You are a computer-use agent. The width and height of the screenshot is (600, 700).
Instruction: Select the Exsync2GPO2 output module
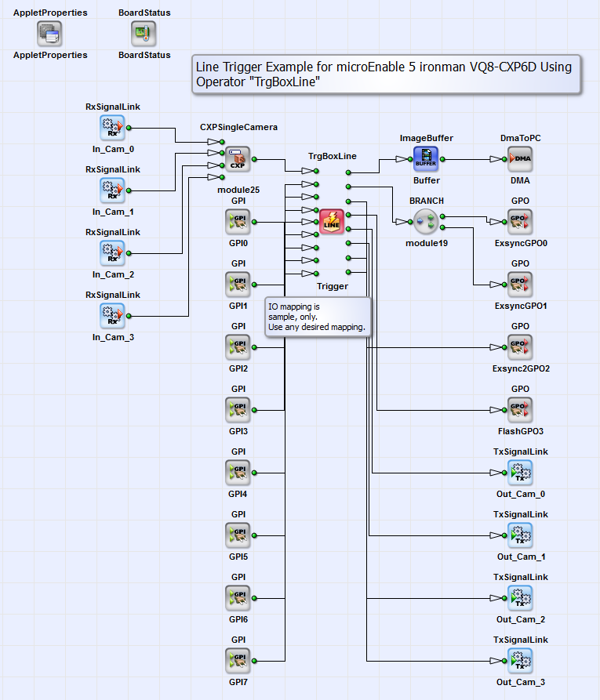520,347
